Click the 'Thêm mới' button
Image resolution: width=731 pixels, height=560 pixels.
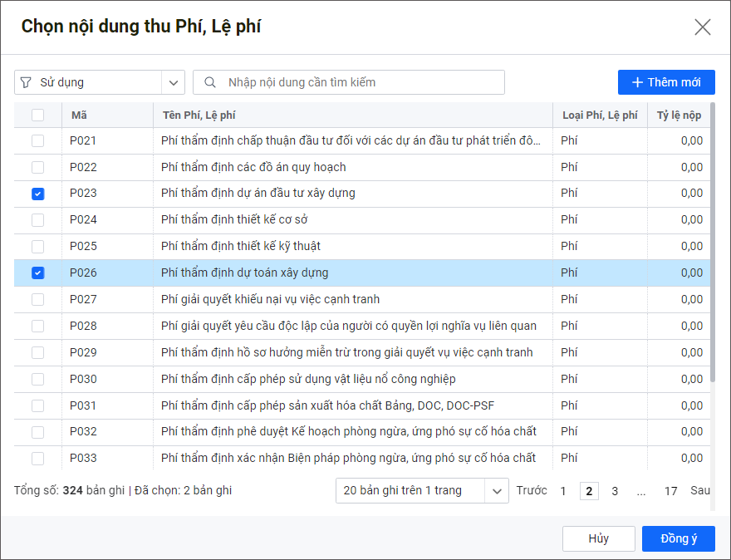click(666, 82)
